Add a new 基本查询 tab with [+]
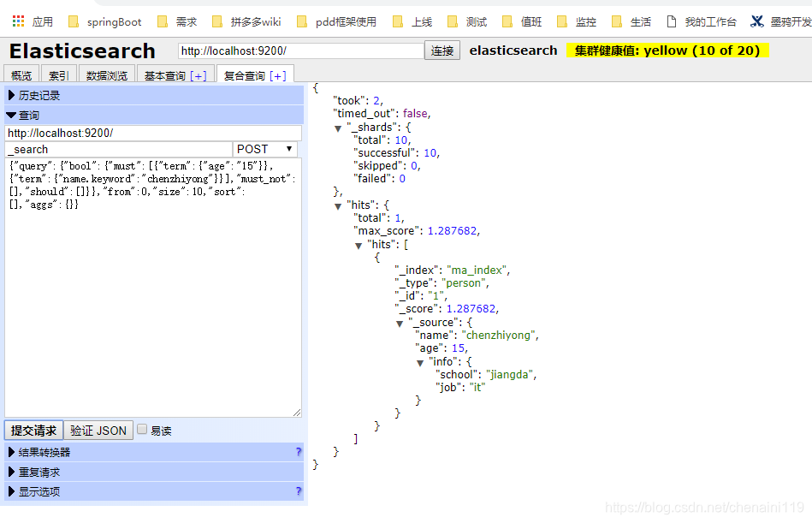The height and width of the screenshot is (523, 812). click(199, 76)
